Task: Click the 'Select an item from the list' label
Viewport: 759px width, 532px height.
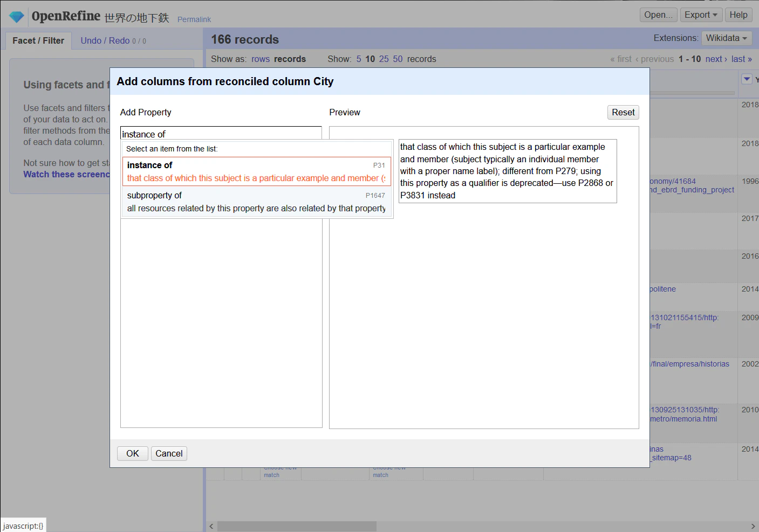Action: 172,149
